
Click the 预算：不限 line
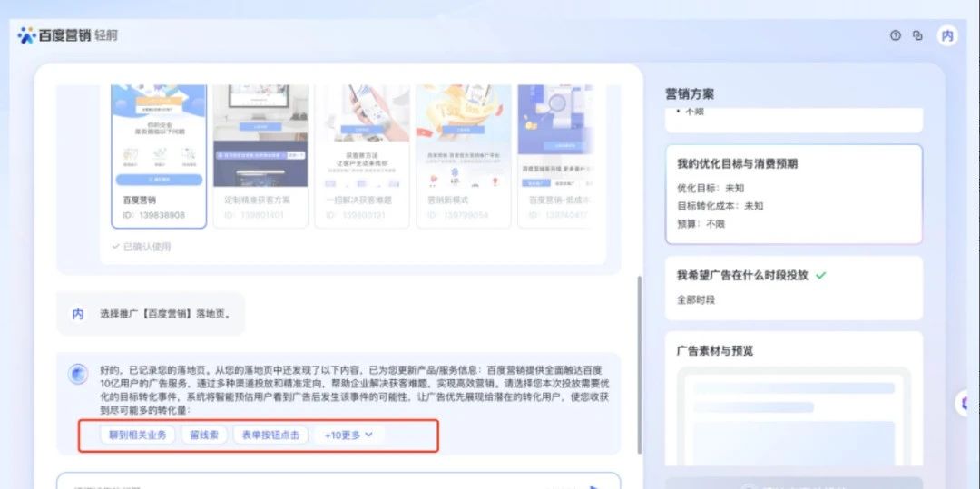[701, 223]
